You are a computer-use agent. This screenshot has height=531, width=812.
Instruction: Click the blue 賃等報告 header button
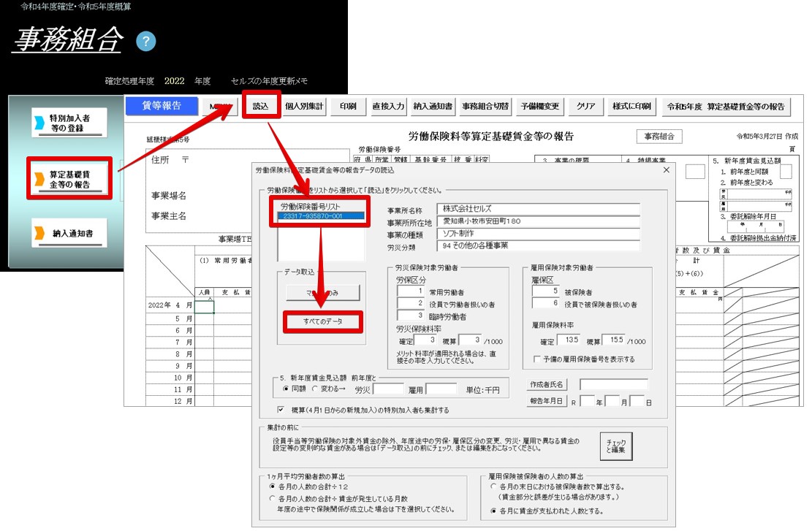pos(162,106)
